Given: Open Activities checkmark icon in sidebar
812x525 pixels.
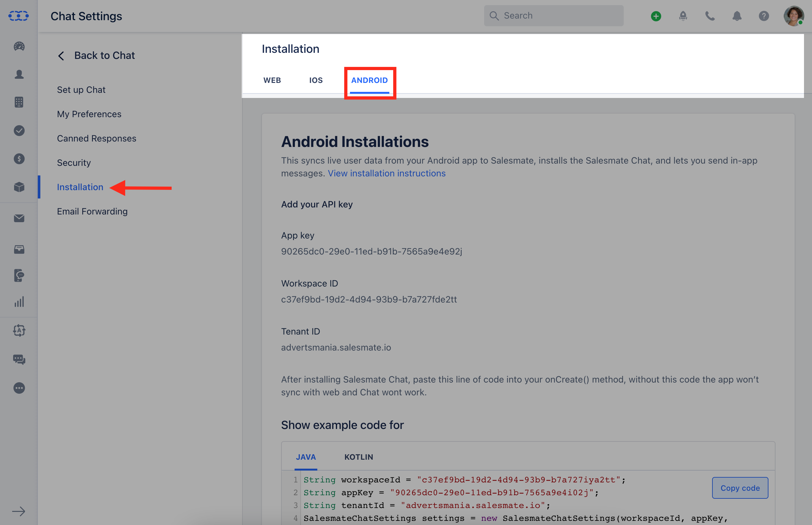Looking at the screenshot, I should (19, 131).
